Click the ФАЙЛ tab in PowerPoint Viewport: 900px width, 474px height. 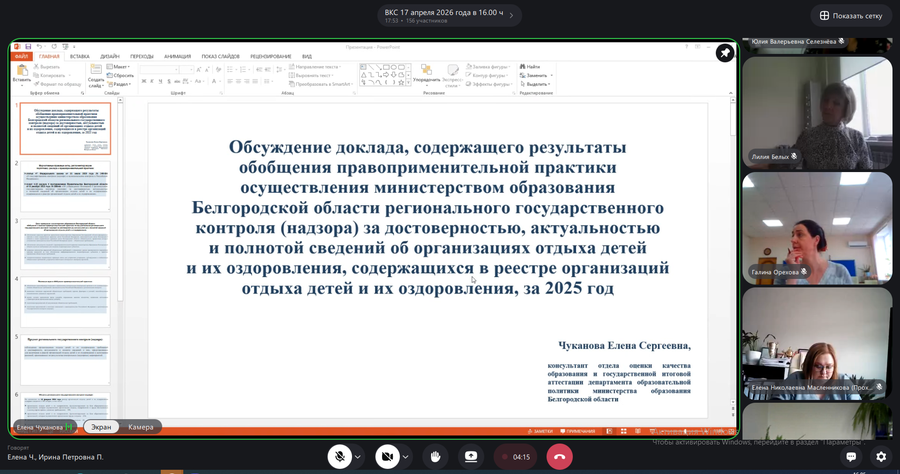[x=21, y=57]
